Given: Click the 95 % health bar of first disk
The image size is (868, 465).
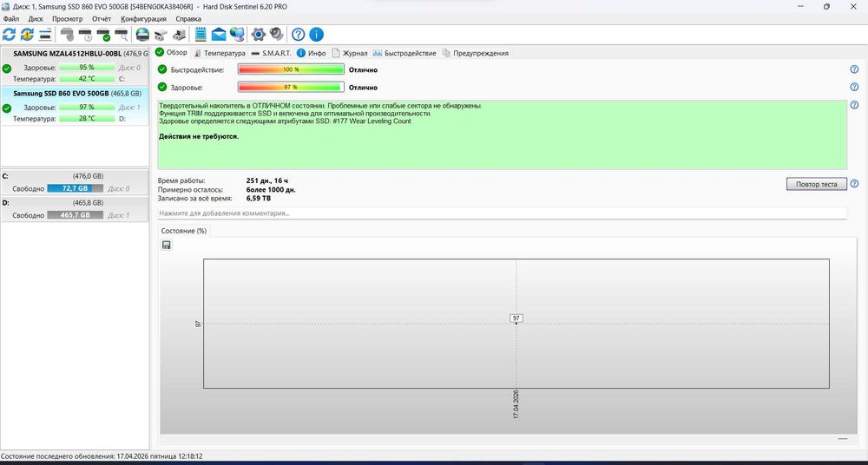Looking at the screenshot, I should (x=86, y=68).
